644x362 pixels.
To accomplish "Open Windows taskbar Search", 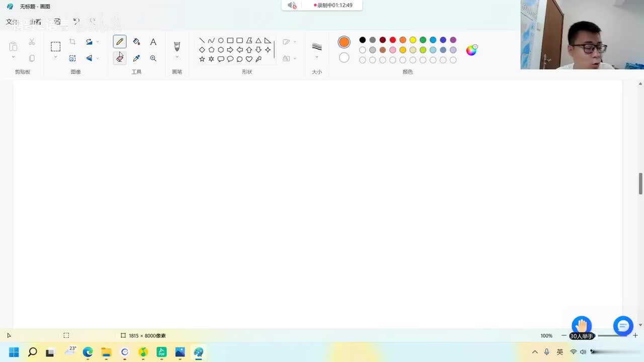I will pos(32,352).
